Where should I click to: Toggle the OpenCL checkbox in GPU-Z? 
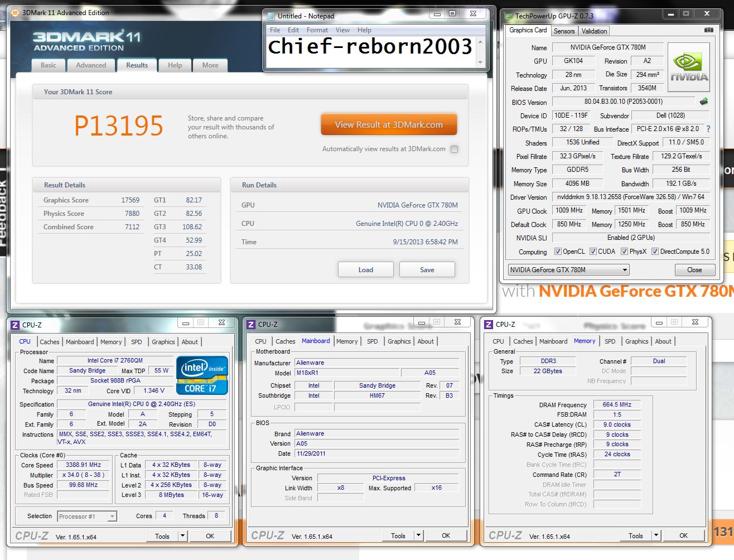[x=558, y=252]
